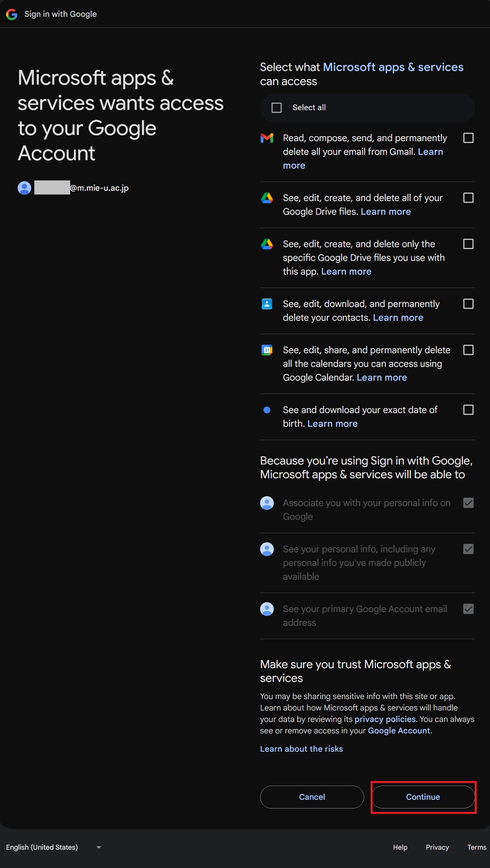Enable the contacts permission checkbox
Image resolution: width=490 pixels, height=868 pixels.
click(x=468, y=304)
